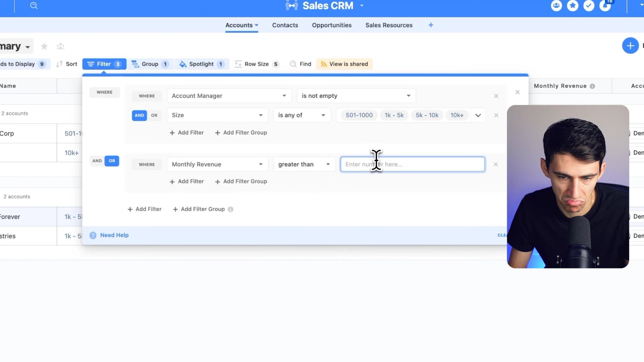This screenshot has width=644, height=362.
Task: Open notifications bell in top bar
Action: pyautogui.click(x=605, y=6)
